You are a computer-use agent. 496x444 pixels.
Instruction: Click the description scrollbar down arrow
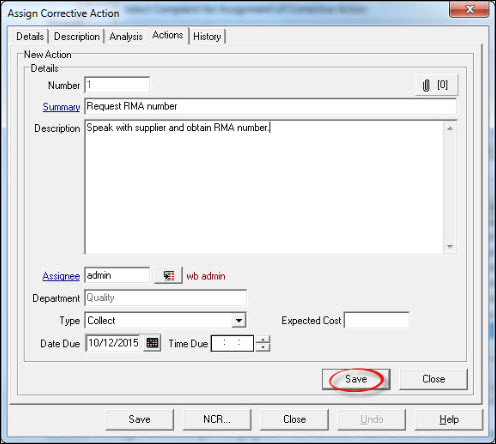coord(450,247)
